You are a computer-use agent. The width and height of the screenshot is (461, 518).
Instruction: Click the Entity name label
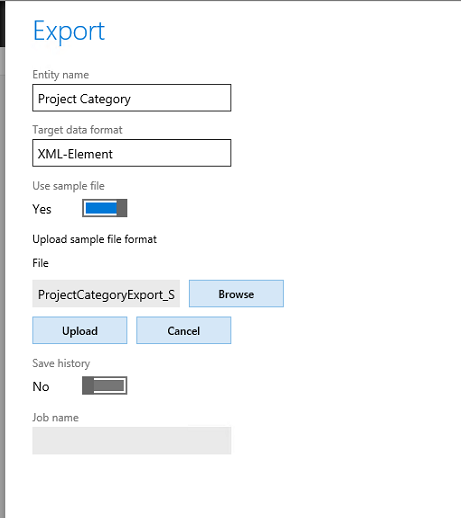point(61,75)
